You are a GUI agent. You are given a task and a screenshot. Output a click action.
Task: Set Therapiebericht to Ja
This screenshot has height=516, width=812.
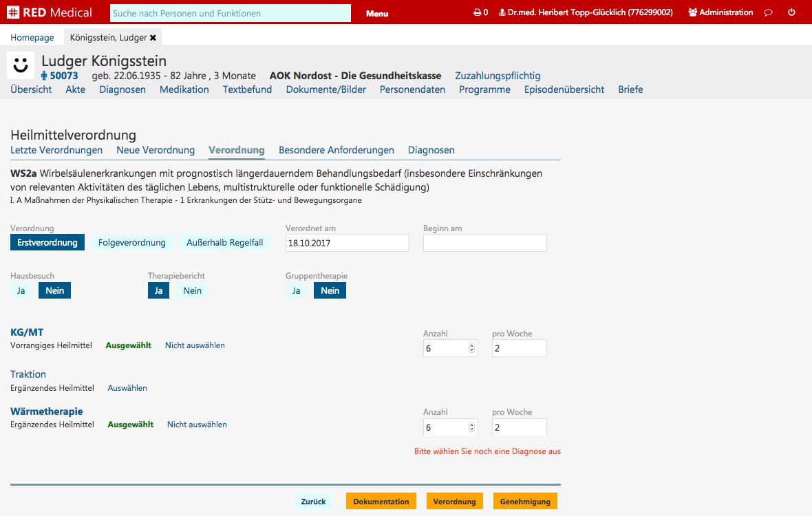pos(158,291)
